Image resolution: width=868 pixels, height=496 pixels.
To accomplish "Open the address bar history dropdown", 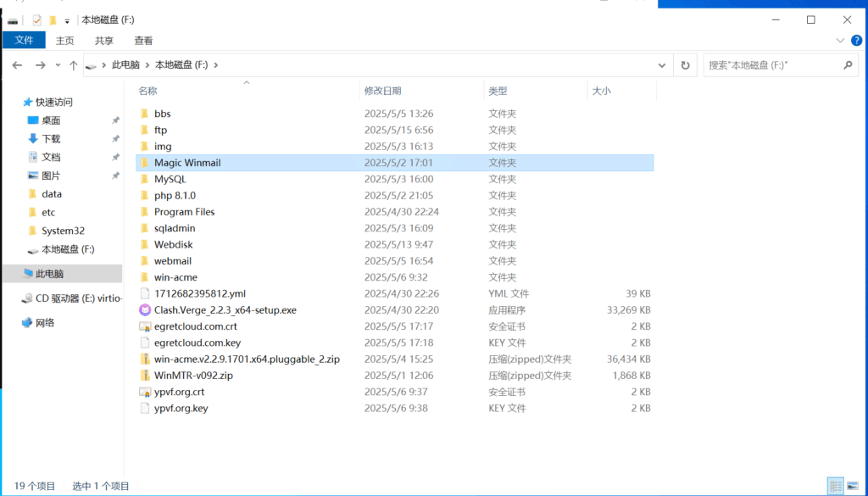I will pos(661,65).
